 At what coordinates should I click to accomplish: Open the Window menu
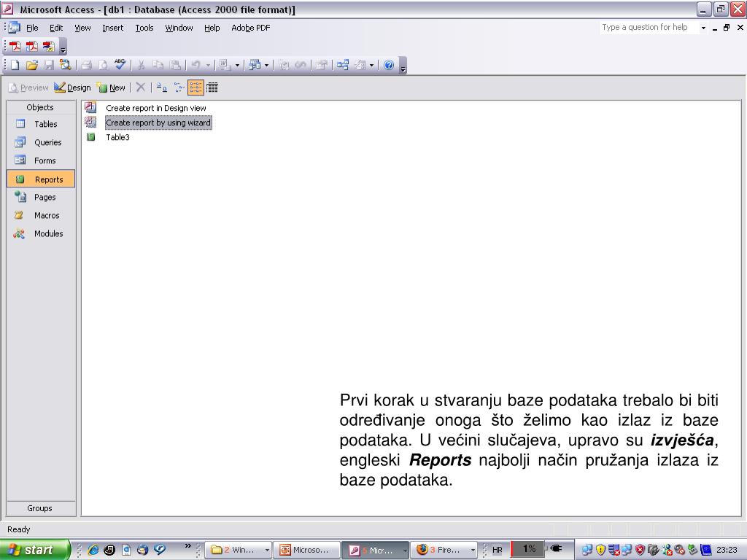(x=179, y=28)
